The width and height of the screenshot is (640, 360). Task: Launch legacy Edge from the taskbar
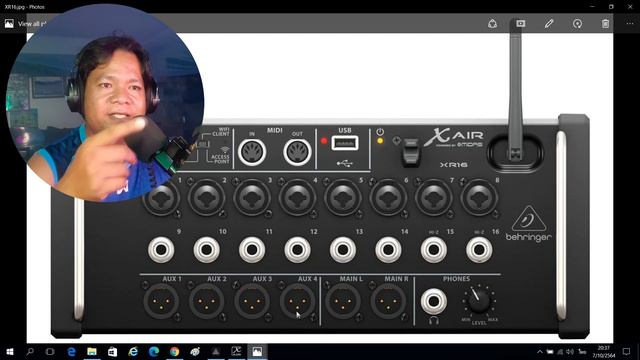click(x=71, y=351)
